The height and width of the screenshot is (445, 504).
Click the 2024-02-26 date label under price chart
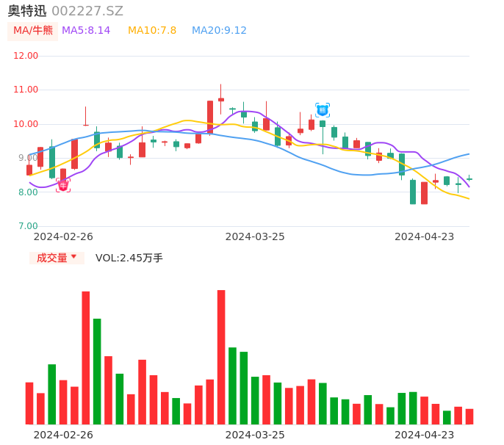[63, 236]
